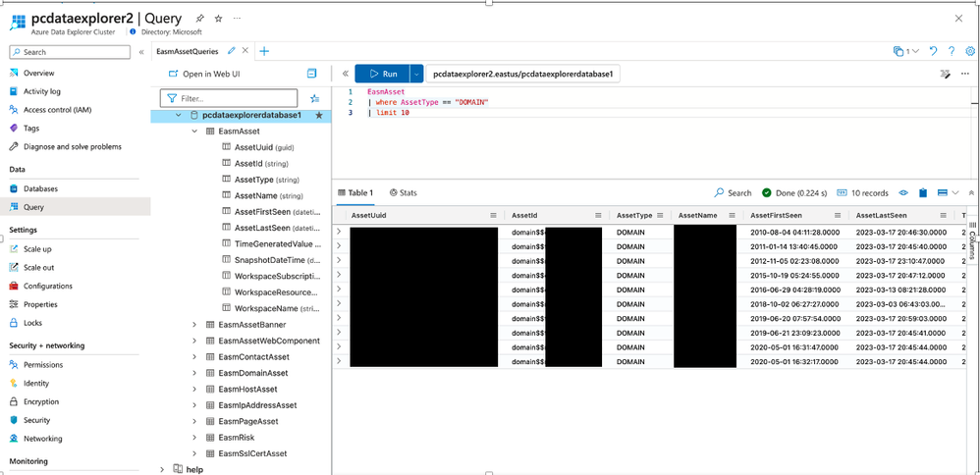The image size is (980, 475).
Task: Open Activity log
Action: click(x=42, y=91)
